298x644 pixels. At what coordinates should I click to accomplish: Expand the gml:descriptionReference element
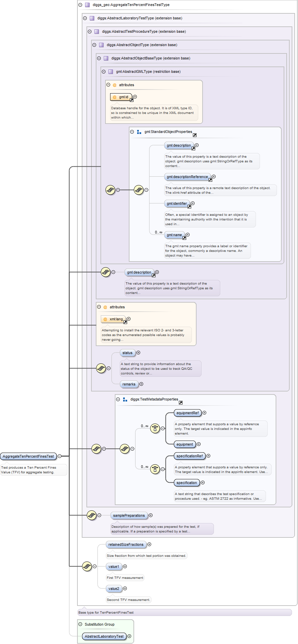[214, 177]
